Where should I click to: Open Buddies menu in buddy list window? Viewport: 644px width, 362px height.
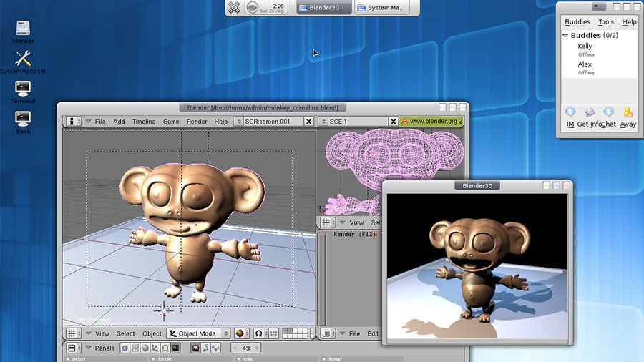pyautogui.click(x=577, y=21)
